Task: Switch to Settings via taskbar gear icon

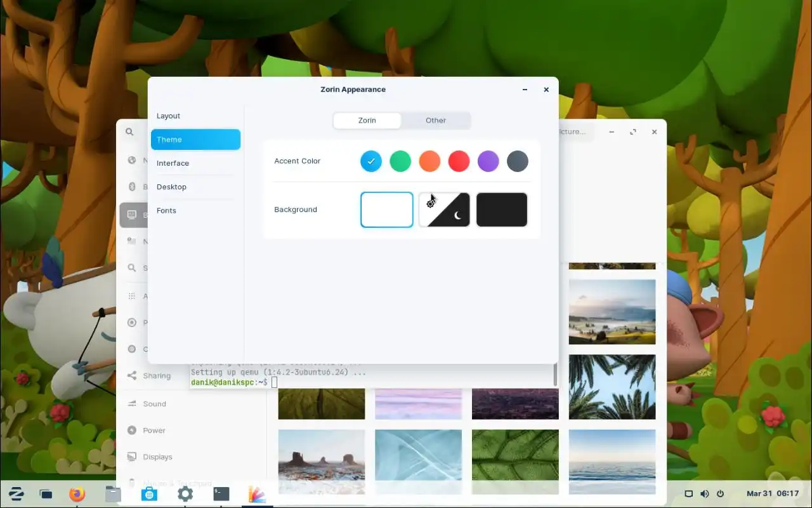Action: pyautogui.click(x=185, y=493)
